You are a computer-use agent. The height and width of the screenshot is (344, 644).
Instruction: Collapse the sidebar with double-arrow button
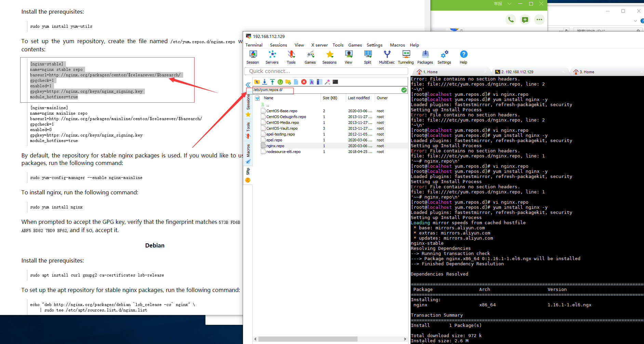click(x=248, y=84)
